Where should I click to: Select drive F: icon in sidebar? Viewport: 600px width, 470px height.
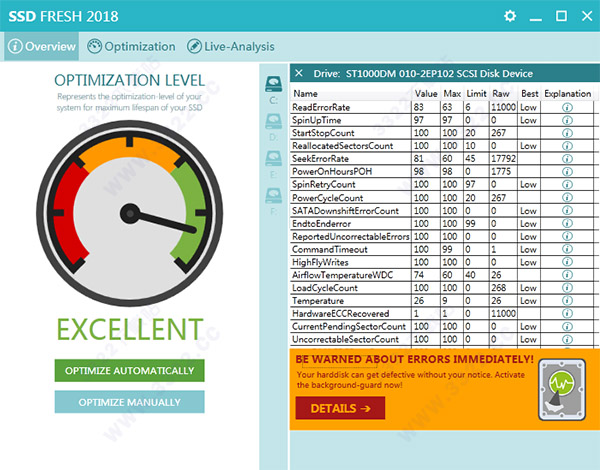tap(273, 200)
